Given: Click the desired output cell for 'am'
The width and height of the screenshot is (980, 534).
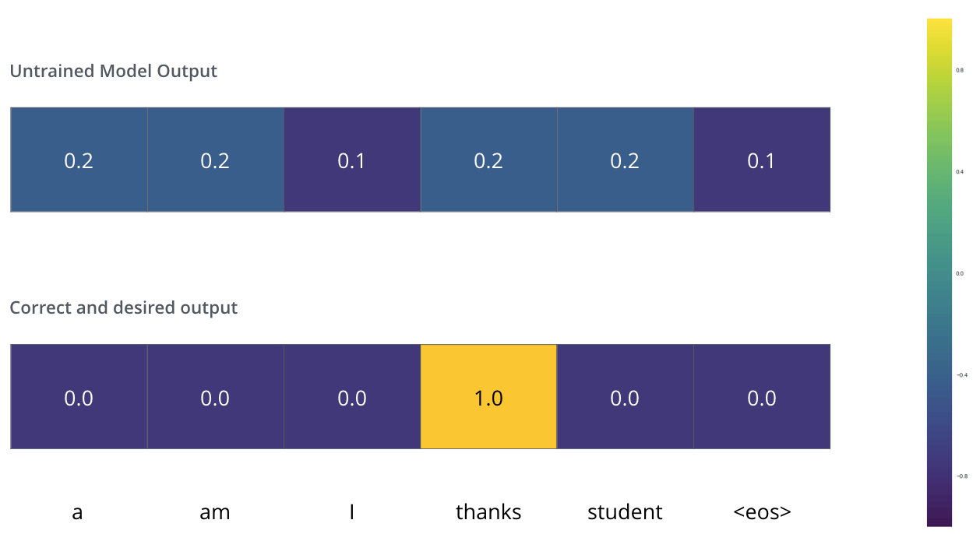Looking at the screenshot, I should coord(215,396).
